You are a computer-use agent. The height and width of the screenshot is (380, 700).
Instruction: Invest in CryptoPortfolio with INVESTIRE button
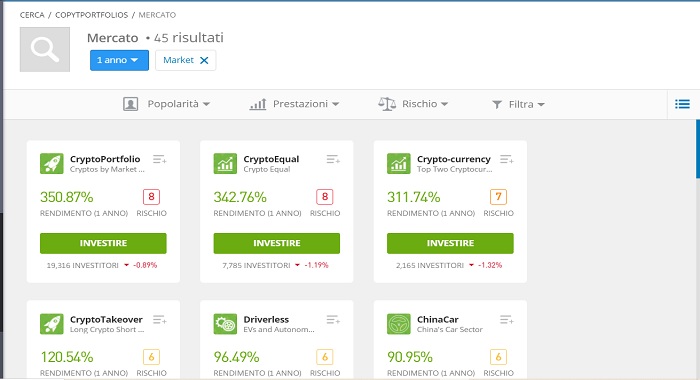pos(103,243)
